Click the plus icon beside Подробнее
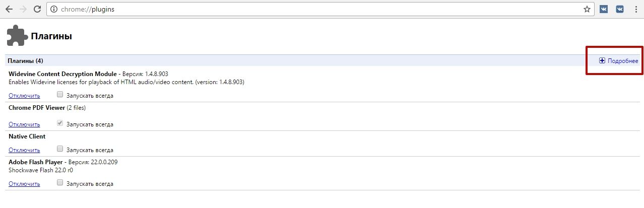The height and width of the screenshot is (208, 644). 602,61
